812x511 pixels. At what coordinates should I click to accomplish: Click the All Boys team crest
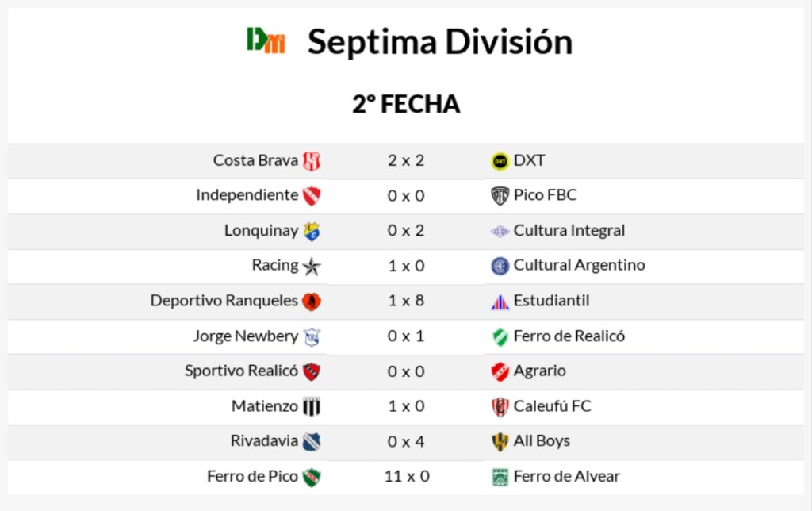coord(500,442)
